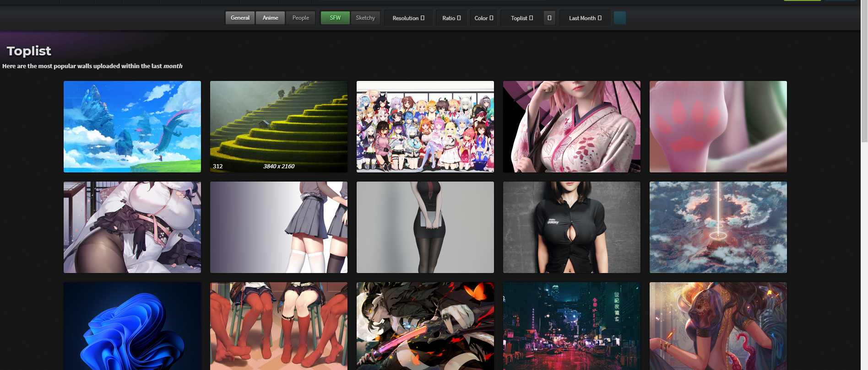Open the Color filter dropdown
The width and height of the screenshot is (868, 370).
[483, 18]
